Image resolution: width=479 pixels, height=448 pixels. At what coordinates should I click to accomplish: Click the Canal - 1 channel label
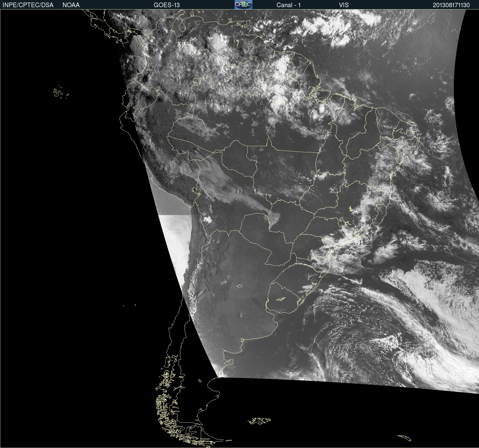click(x=288, y=5)
